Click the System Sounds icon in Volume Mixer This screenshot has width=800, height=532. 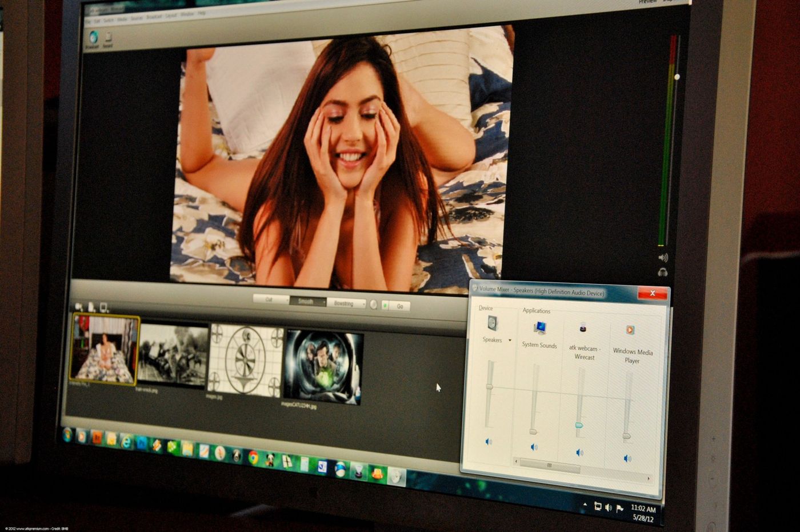pos(539,329)
